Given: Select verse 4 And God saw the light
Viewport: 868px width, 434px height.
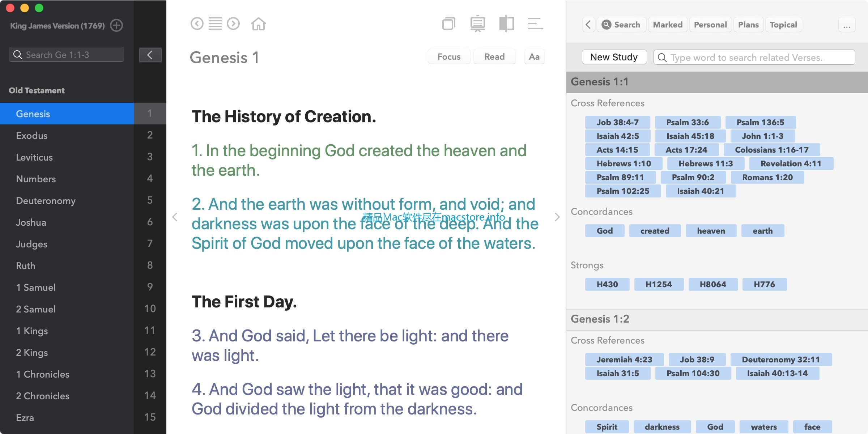Looking at the screenshot, I should pos(357,399).
